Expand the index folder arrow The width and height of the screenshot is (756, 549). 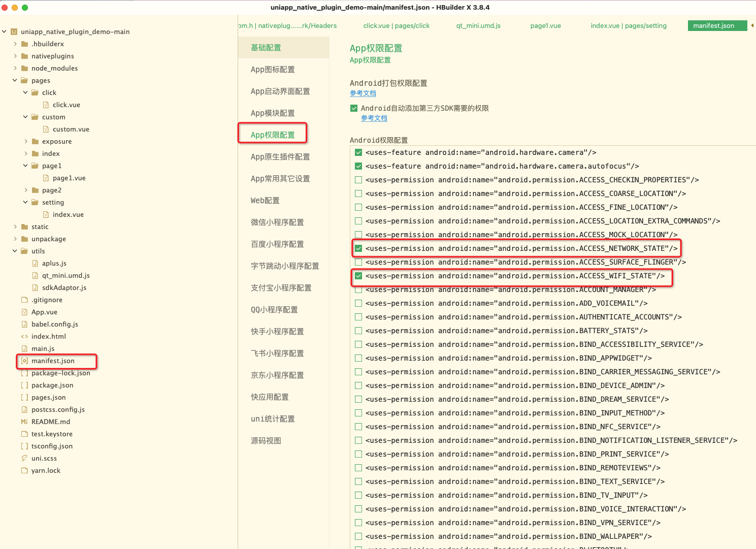coord(26,153)
